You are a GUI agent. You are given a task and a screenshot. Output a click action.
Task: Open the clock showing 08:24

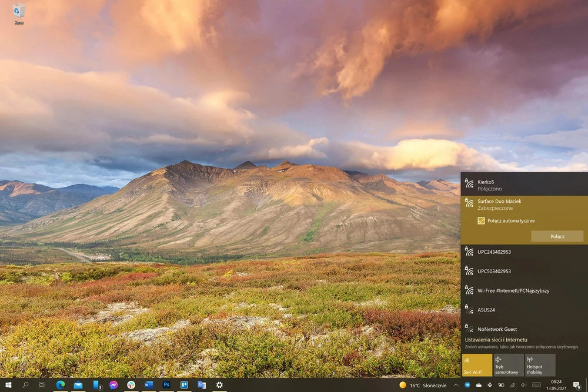(x=556, y=386)
